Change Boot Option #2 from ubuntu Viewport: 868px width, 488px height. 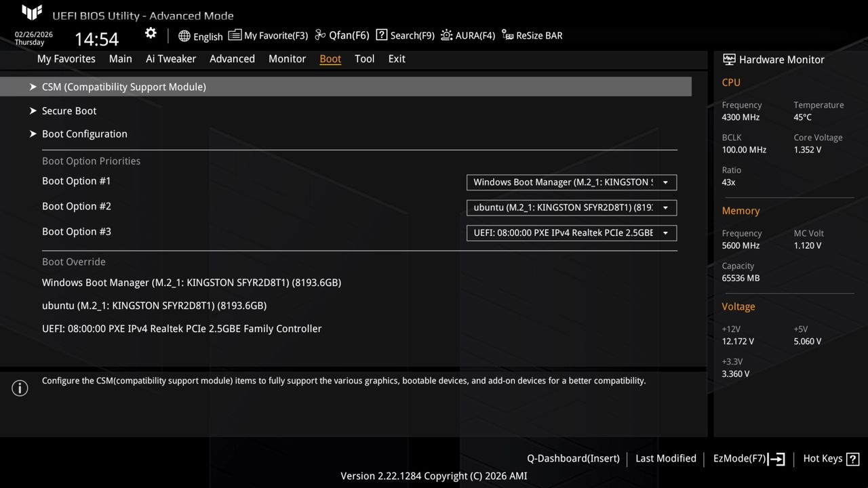(571, 207)
